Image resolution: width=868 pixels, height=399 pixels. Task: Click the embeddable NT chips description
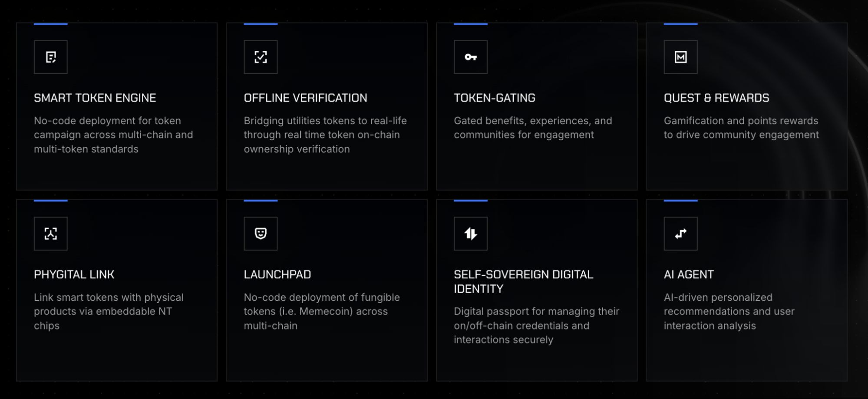(x=109, y=311)
